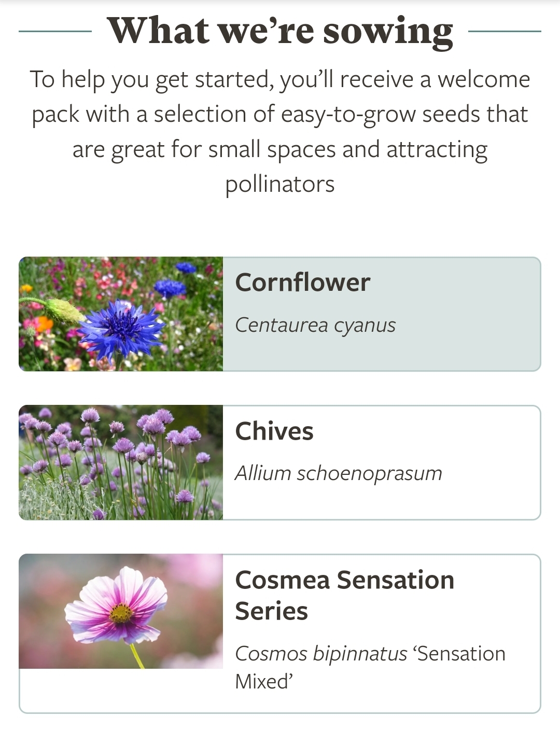Open the Chives flower photo thumbnail
This screenshot has height=732, width=560.
tap(121, 462)
